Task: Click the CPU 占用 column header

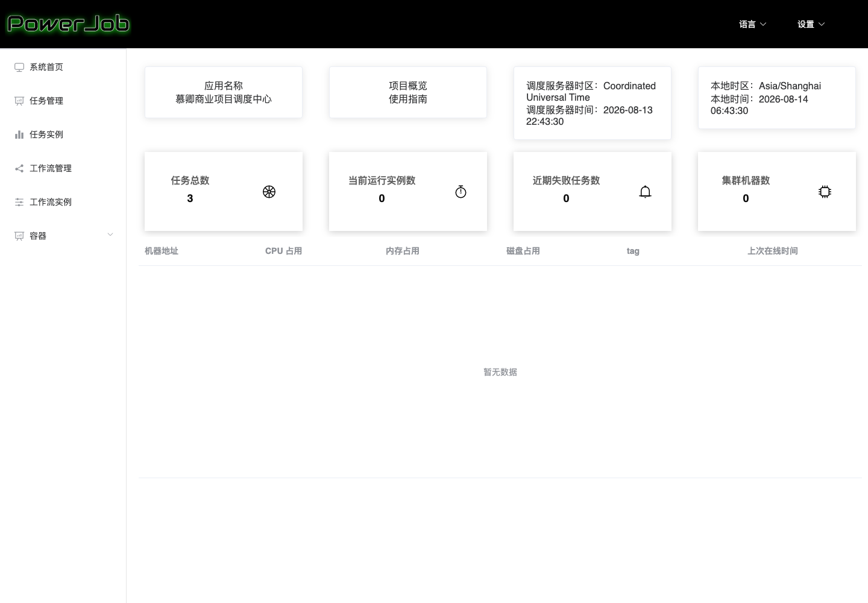Action: point(283,251)
